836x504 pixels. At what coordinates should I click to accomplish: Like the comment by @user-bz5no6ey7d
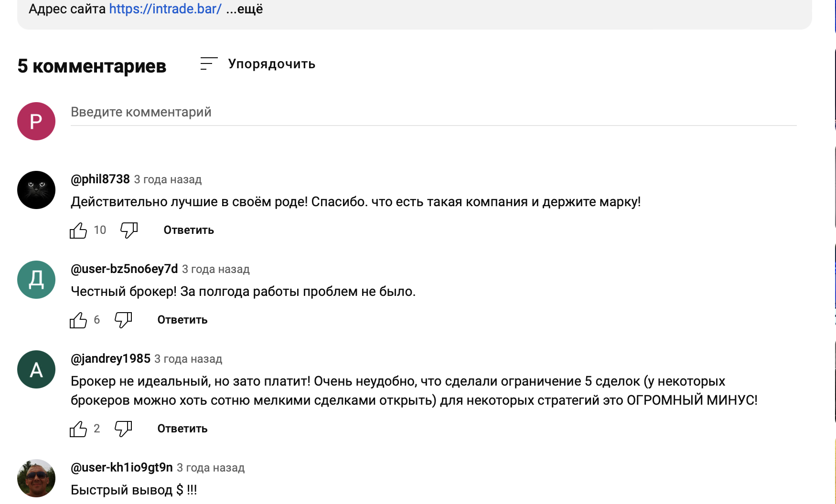pos(78,320)
